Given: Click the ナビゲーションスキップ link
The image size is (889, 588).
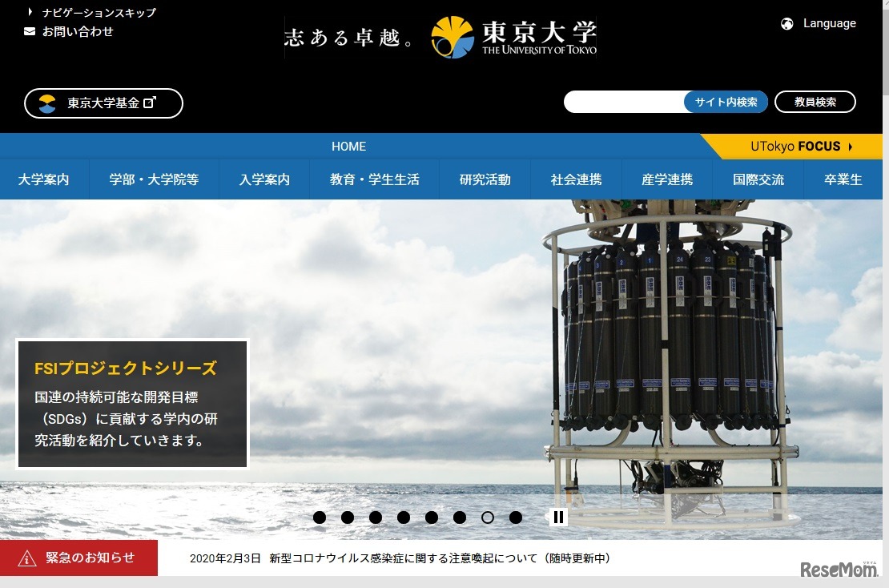Looking at the screenshot, I should (x=99, y=13).
